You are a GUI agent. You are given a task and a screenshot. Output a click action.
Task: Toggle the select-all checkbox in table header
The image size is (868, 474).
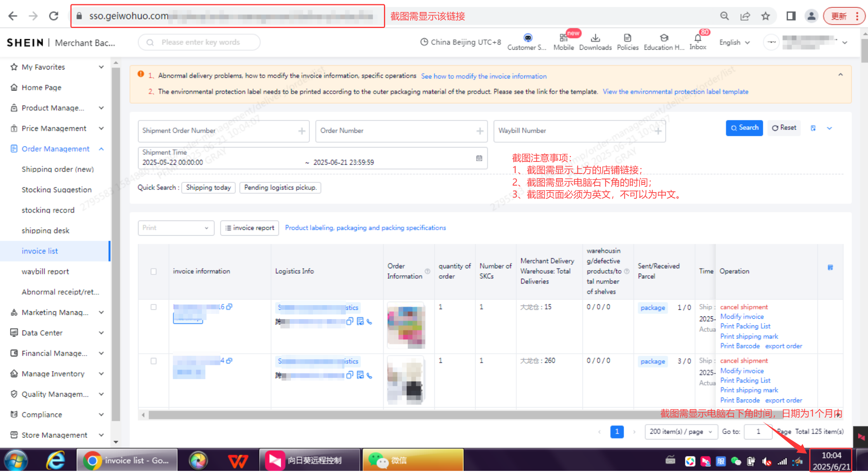153,271
